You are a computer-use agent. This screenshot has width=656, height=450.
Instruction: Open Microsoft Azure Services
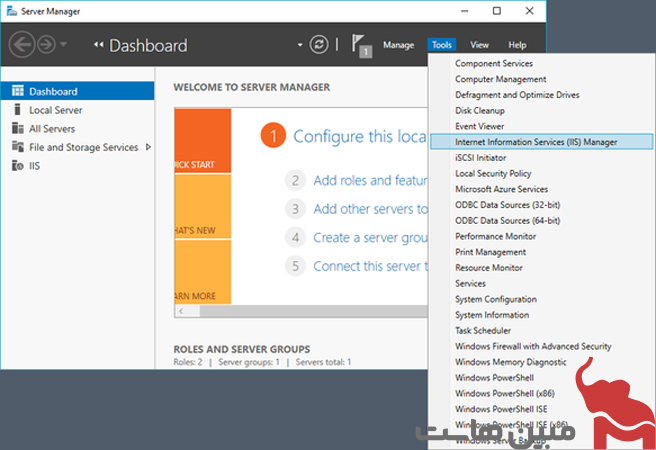click(502, 189)
